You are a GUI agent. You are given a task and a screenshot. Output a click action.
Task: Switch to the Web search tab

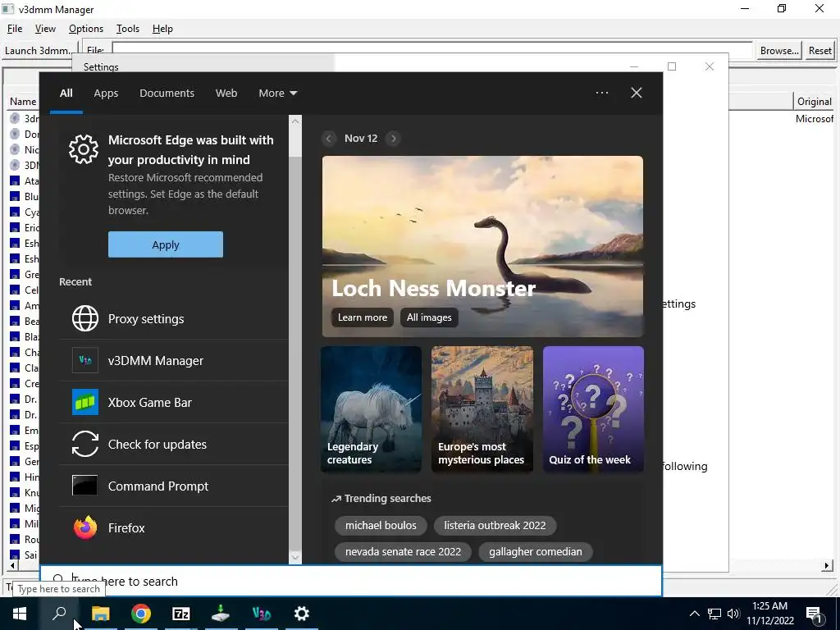[226, 94]
